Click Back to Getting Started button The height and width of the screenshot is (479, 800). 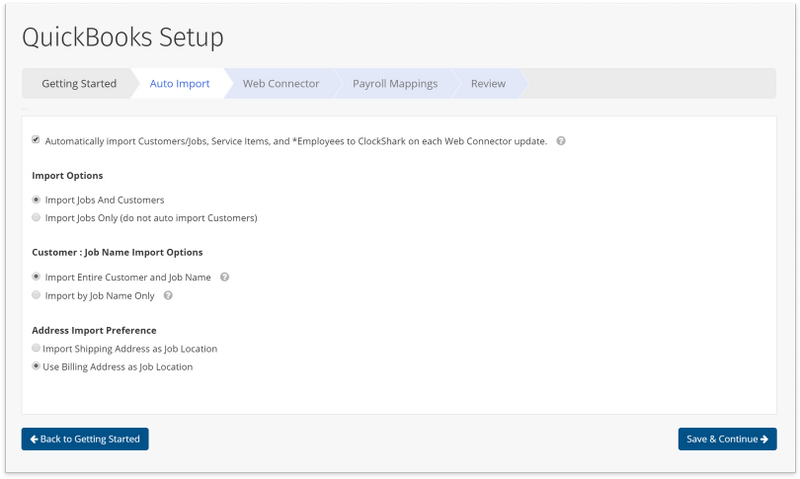(x=85, y=439)
